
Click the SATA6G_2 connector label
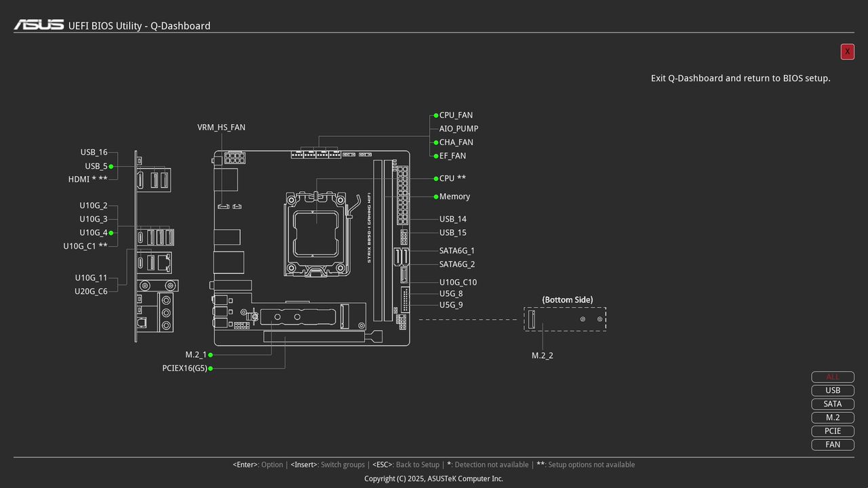click(x=457, y=264)
